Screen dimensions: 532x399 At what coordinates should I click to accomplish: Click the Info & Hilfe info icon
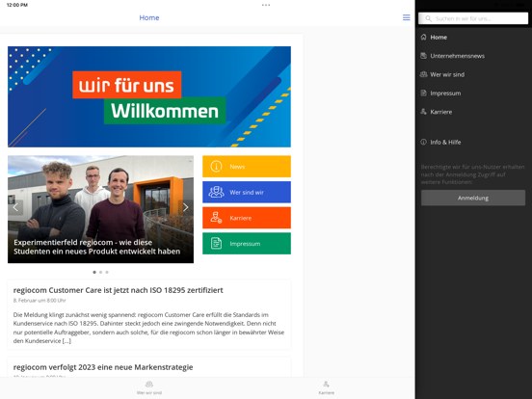(x=423, y=143)
